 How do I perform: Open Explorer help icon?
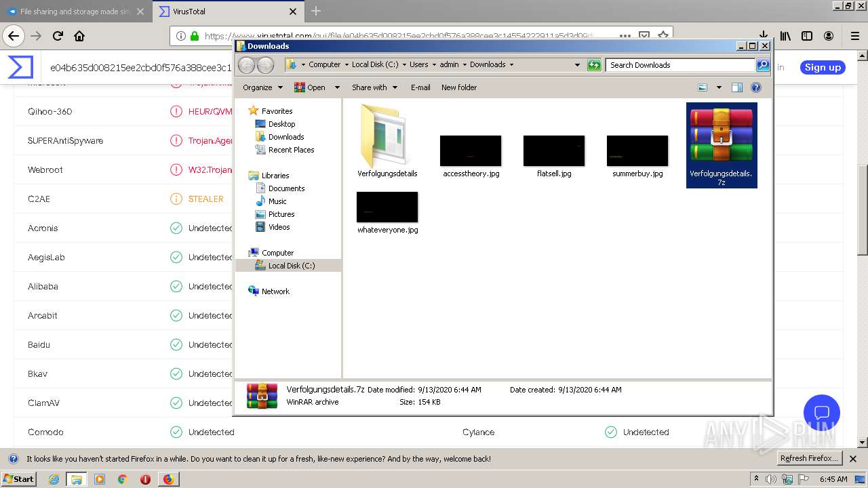756,87
